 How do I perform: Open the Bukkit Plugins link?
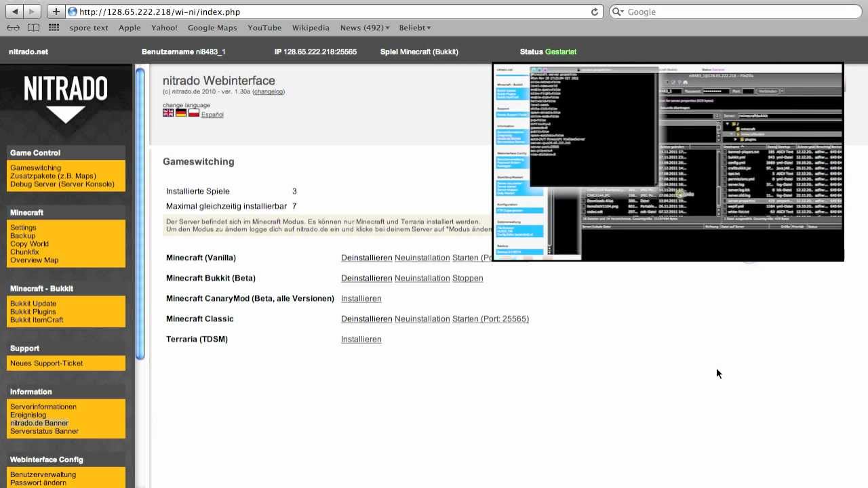click(33, 312)
